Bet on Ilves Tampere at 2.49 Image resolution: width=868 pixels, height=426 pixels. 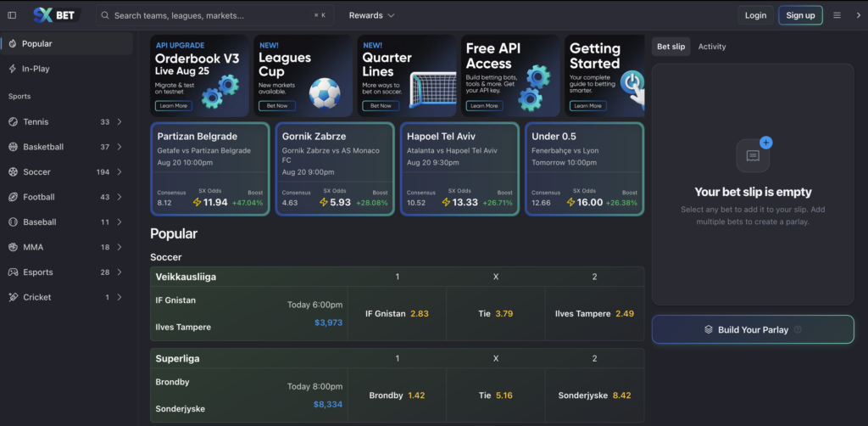click(x=594, y=313)
